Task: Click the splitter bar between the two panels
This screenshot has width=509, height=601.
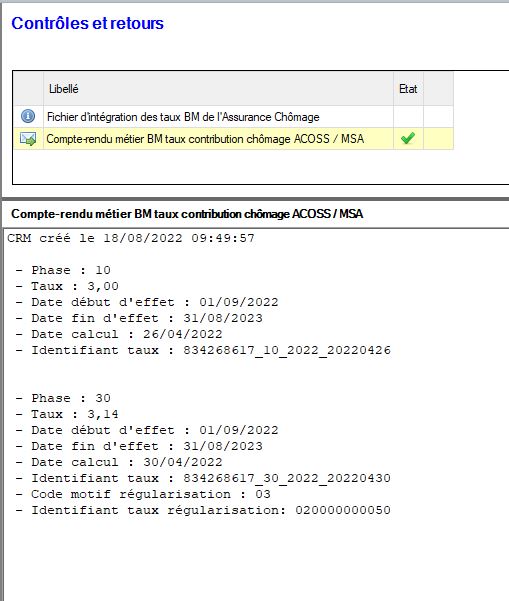Action: [x=254, y=199]
